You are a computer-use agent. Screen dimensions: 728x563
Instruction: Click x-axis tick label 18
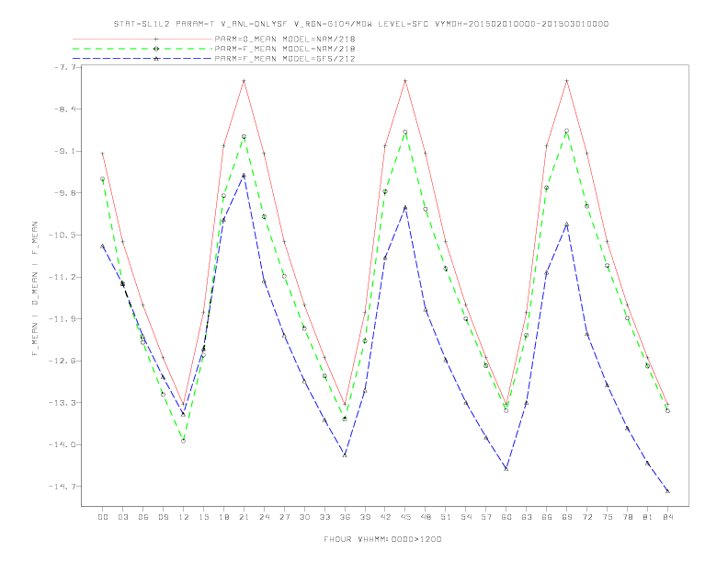(x=223, y=517)
